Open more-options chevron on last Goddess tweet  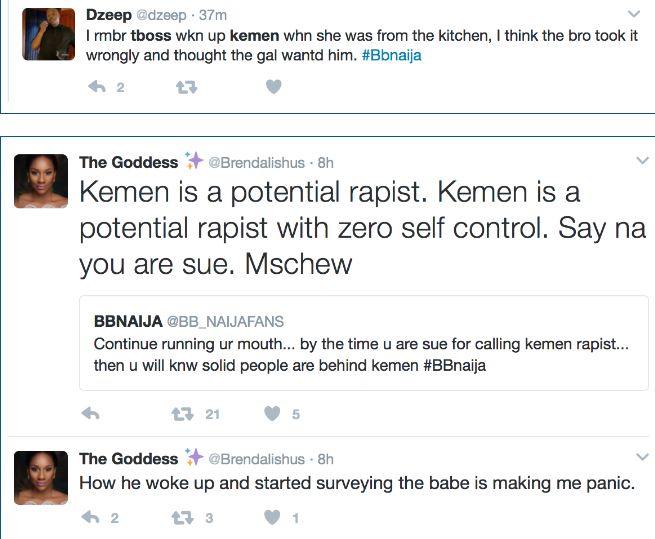641,458
